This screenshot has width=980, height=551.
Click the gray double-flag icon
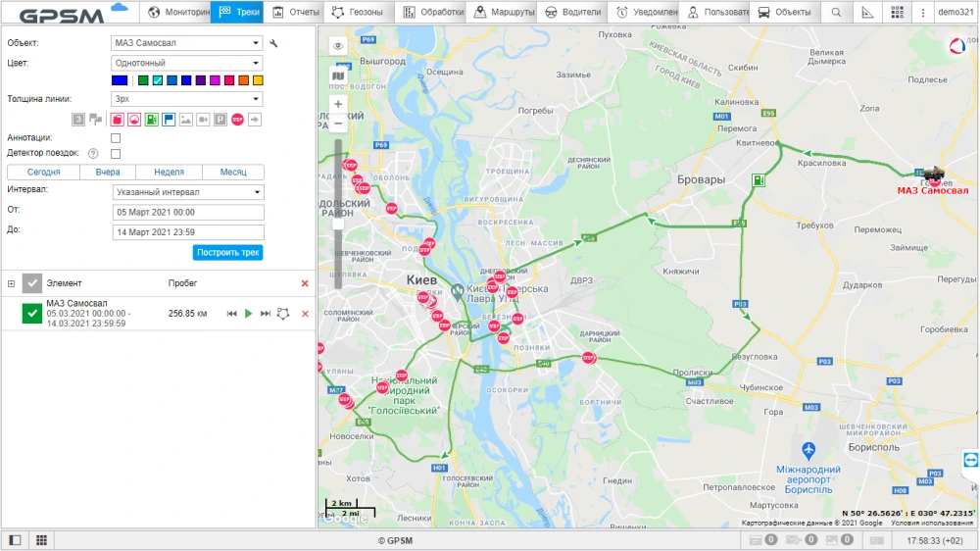[96, 120]
